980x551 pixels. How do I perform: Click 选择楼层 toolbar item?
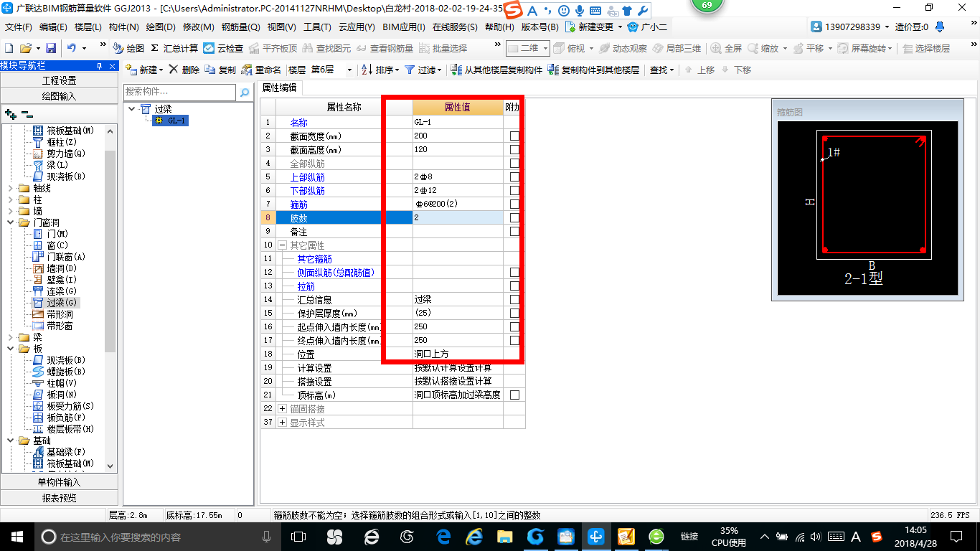(x=926, y=48)
